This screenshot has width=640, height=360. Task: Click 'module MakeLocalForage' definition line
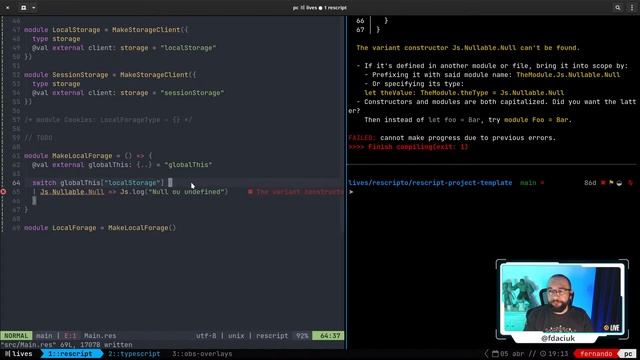(88, 156)
